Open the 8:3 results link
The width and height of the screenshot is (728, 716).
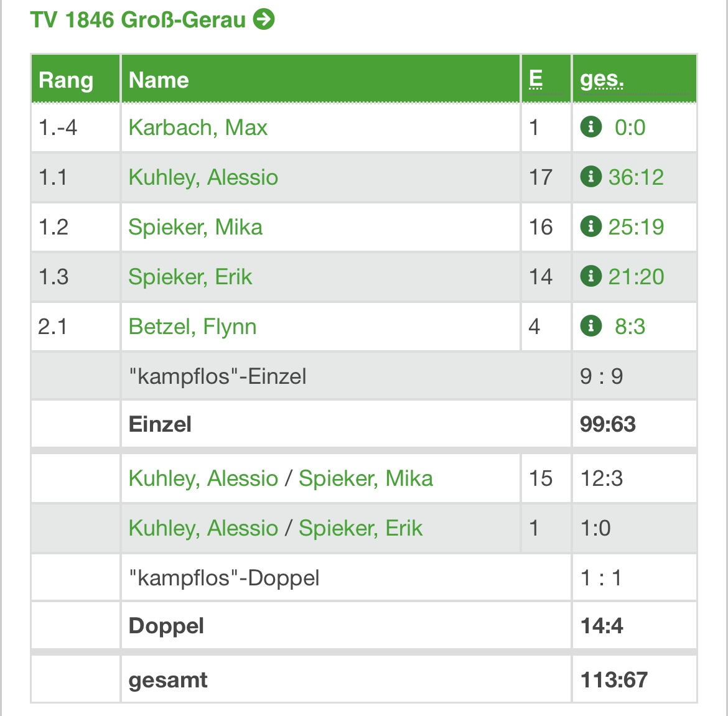tap(630, 327)
